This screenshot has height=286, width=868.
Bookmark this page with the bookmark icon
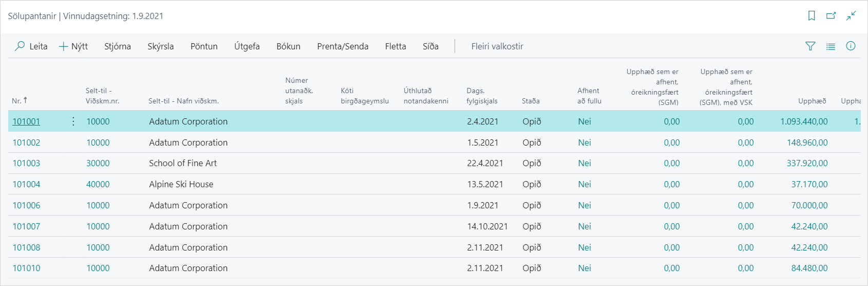click(812, 16)
